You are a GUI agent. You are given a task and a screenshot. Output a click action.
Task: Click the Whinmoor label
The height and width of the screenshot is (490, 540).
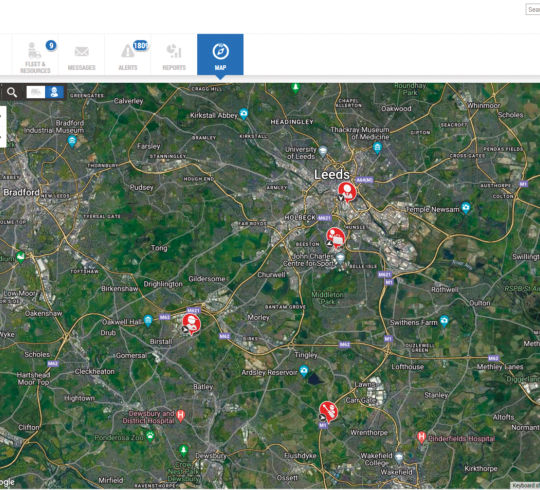click(484, 106)
